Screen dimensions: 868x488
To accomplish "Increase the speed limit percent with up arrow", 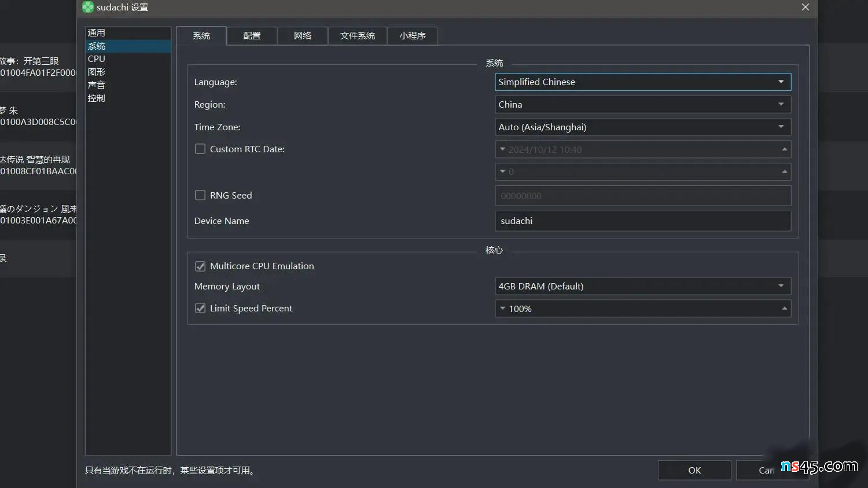I will pyautogui.click(x=784, y=309).
